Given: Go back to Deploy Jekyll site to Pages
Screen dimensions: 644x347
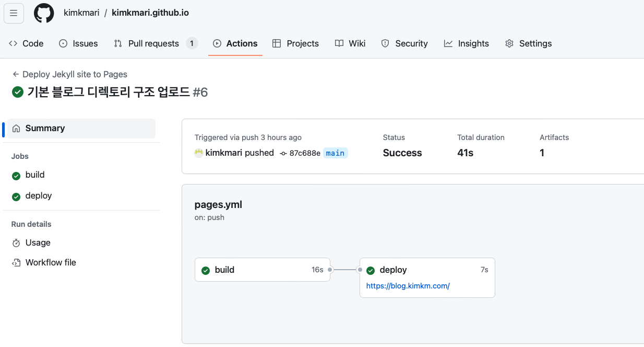Looking at the screenshot, I should coord(70,74).
